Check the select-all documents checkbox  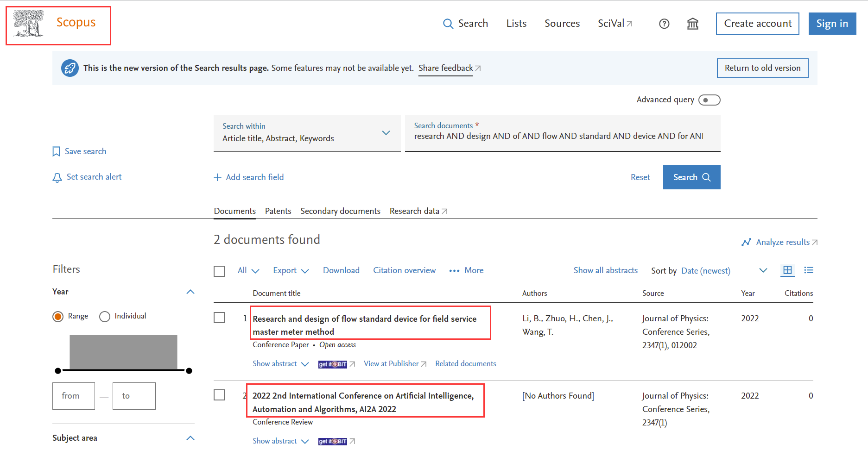[x=219, y=271]
